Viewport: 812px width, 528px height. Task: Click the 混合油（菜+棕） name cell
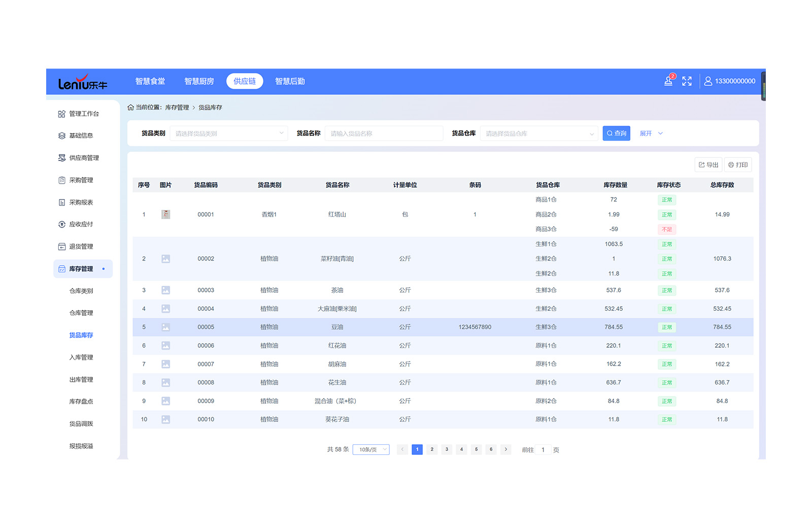pyautogui.click(x=337, y=401)
